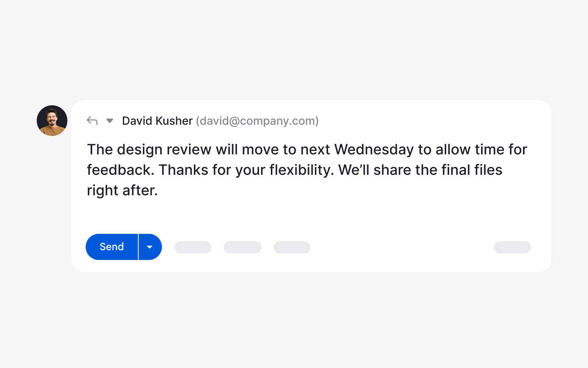This screenshot has width=588, height=368.
Task: Click the word flexibility in the message
Action: click(301, 170)
